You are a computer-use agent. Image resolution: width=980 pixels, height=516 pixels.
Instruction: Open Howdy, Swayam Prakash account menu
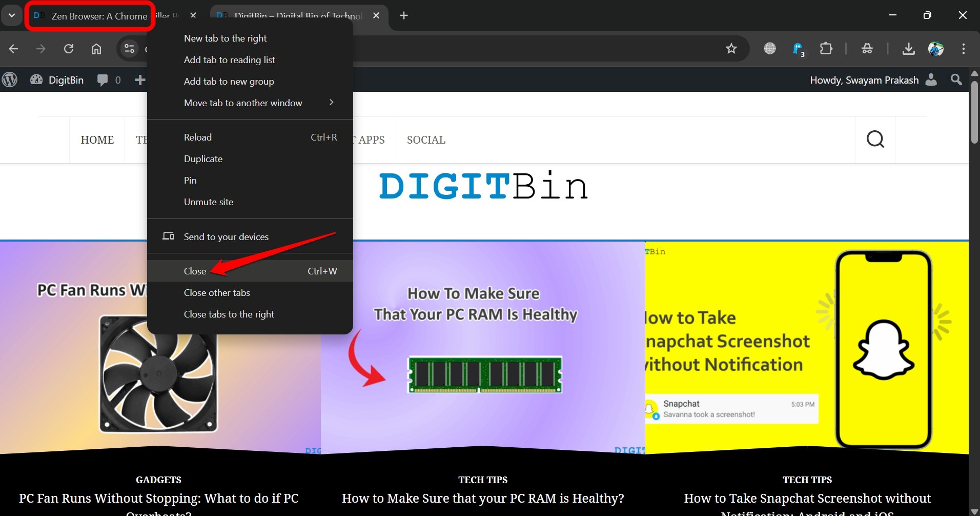pyautogui.click(x=873, y=80)
